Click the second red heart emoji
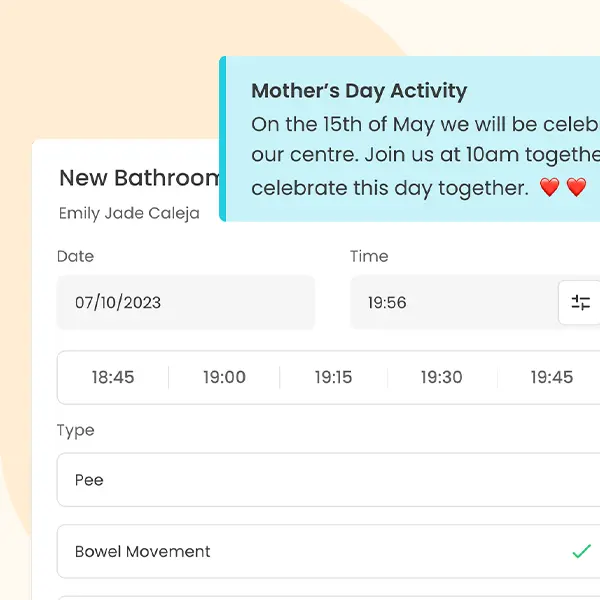 click(x=576, y=187)
